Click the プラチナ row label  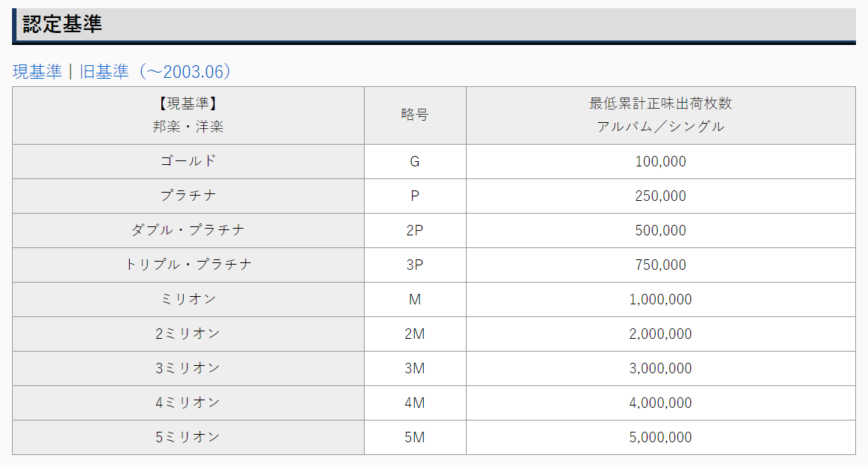(x=188, y=196)
